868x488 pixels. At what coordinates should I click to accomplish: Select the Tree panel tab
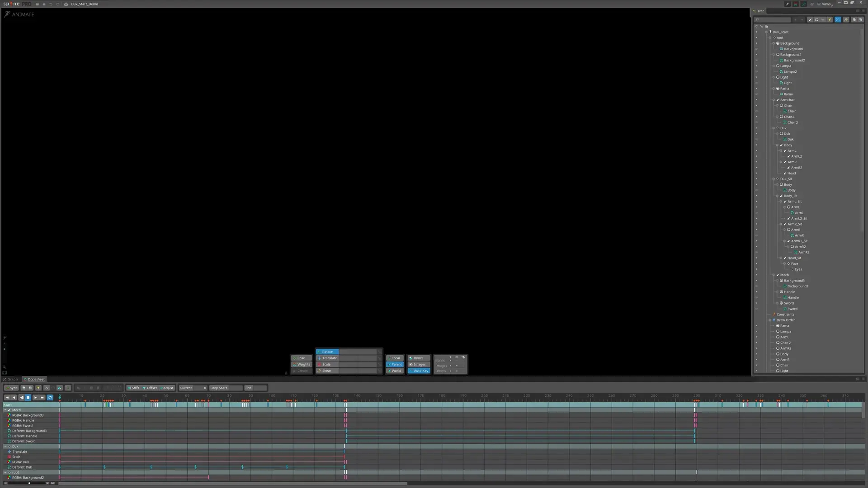pyautogui.click(x=759, y=11)
